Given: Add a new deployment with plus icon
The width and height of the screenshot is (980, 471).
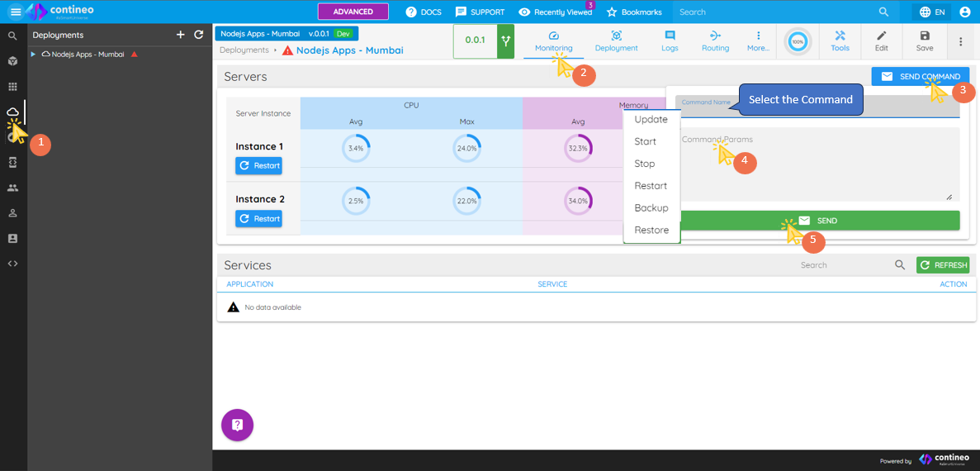Looking at the screenshot, I should point(181,35).
